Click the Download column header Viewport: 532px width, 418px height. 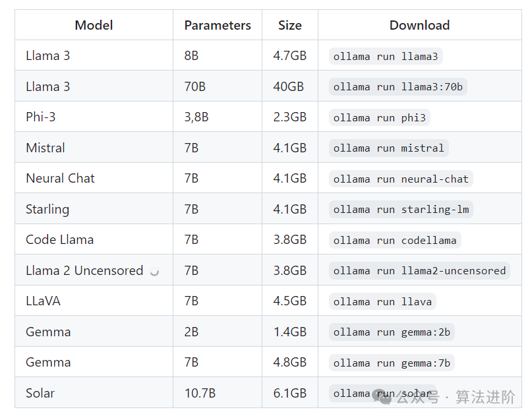[419, 25]
